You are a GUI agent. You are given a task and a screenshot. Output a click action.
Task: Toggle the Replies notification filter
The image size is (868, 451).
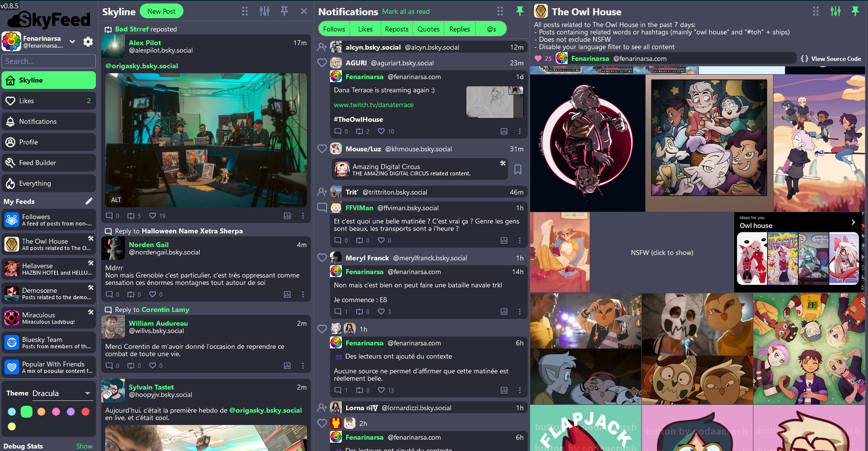click(x=460, y=29)
